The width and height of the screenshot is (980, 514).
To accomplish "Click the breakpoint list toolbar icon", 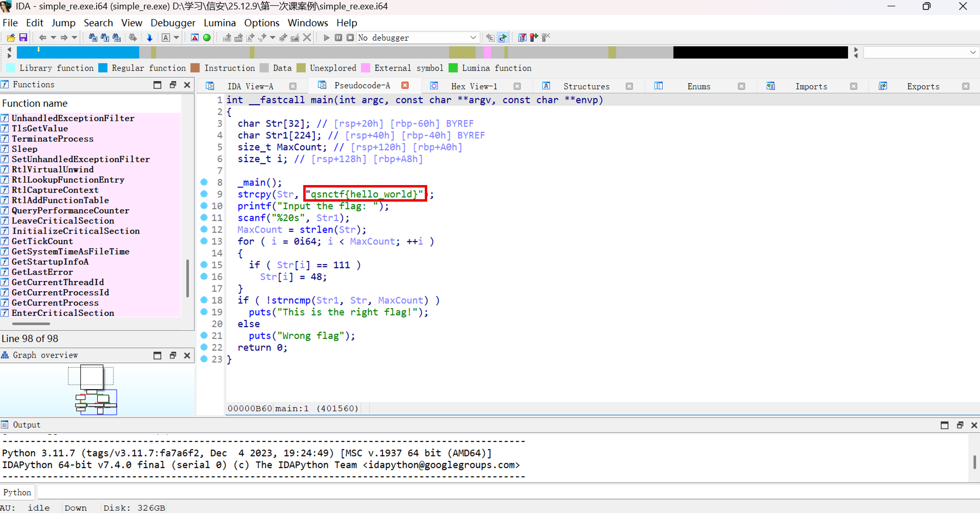I will click(x=522, y=38).
